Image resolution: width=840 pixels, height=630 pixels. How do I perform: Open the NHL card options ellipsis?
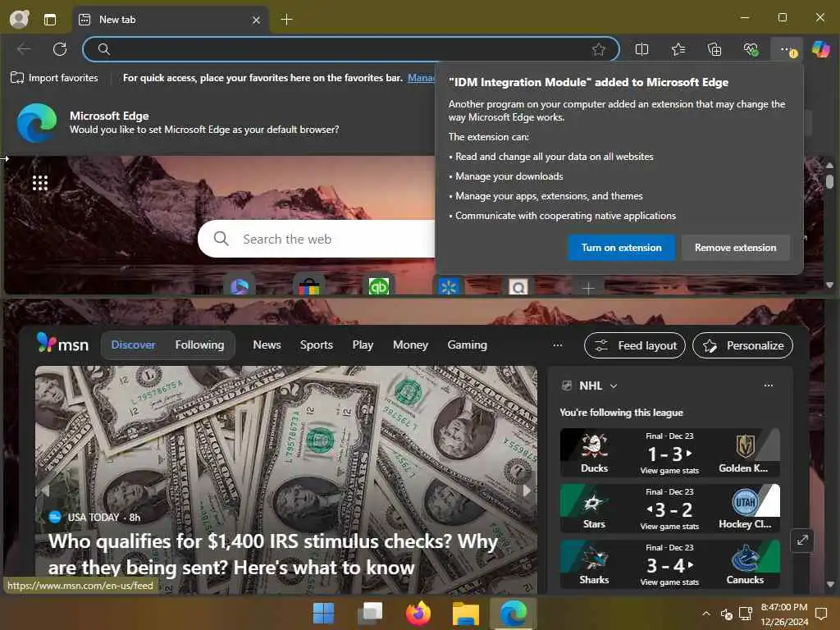768,386
